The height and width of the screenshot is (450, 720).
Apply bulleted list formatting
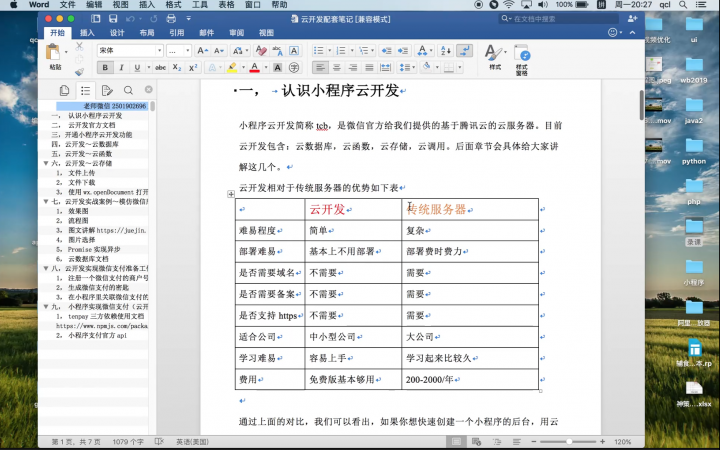(x=318, y=51)
